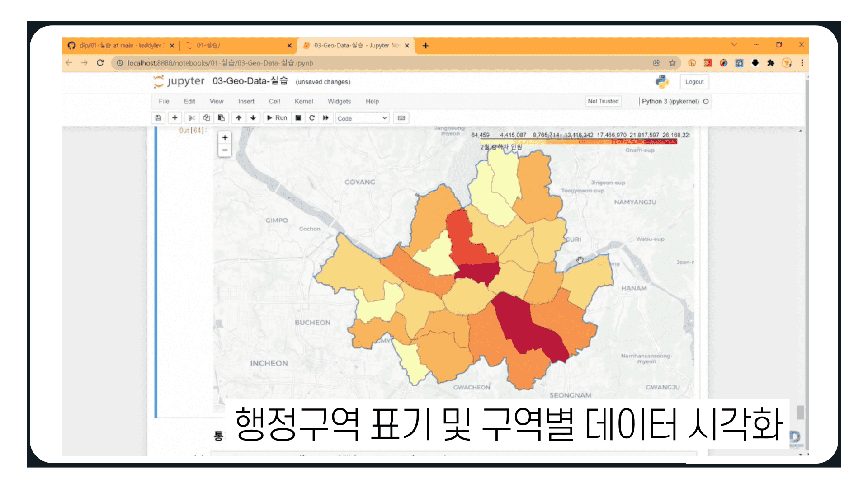Restart kernel and run all cells icon
This screenshot has height=488, width=868.
(325, 118)
